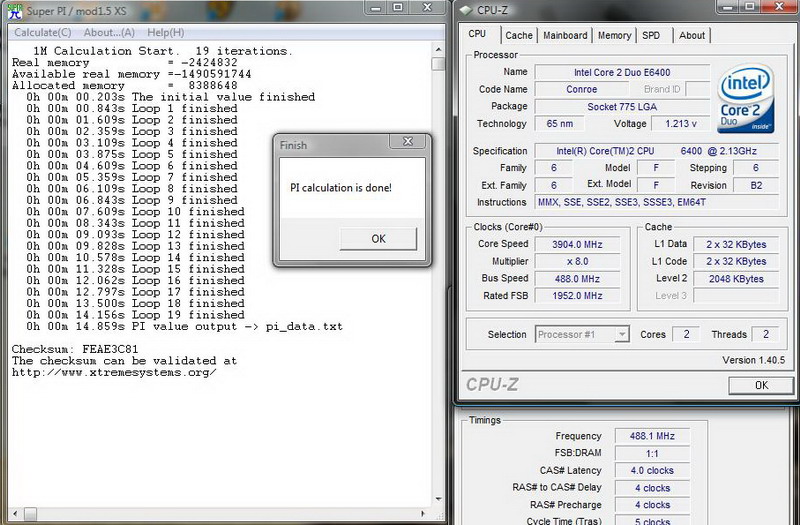Switch to the Mainboard tab

(565, 35)
